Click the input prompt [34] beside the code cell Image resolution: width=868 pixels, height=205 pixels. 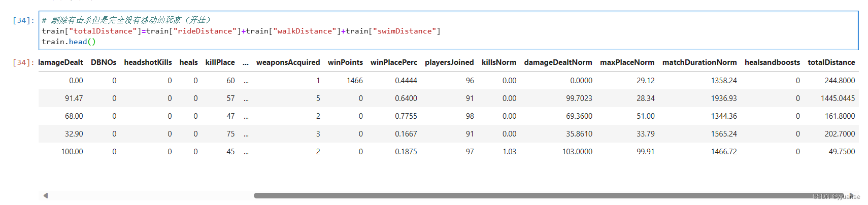pos(23,20)
